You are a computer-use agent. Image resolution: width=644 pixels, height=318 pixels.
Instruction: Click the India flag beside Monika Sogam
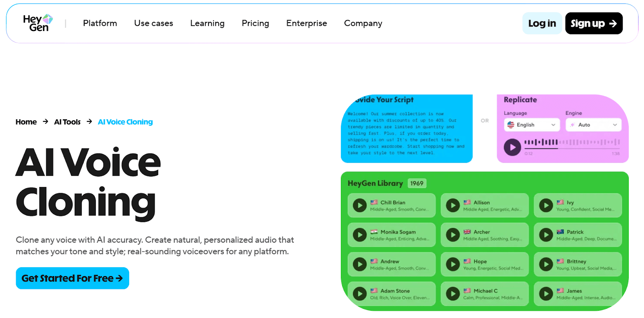[374, 232]
